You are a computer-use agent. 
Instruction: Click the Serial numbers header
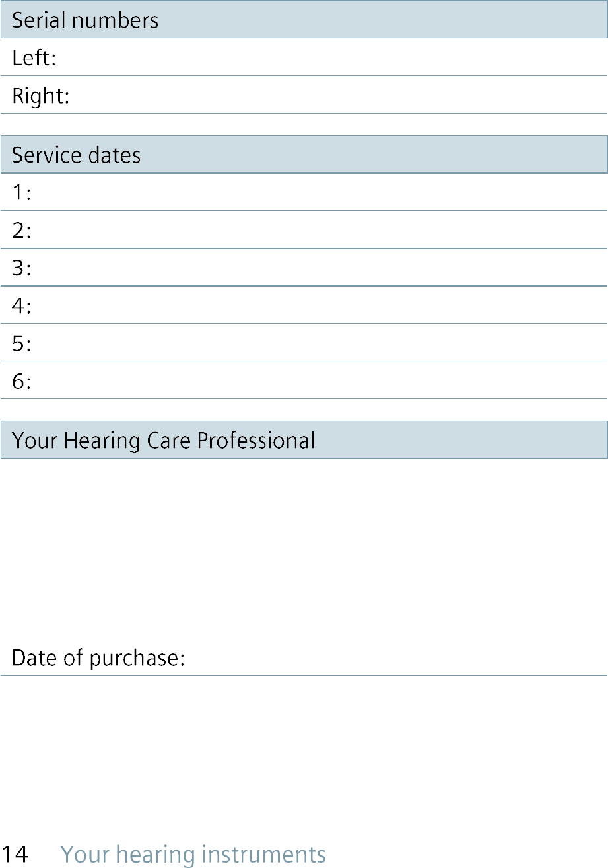[x=304, y=20]
